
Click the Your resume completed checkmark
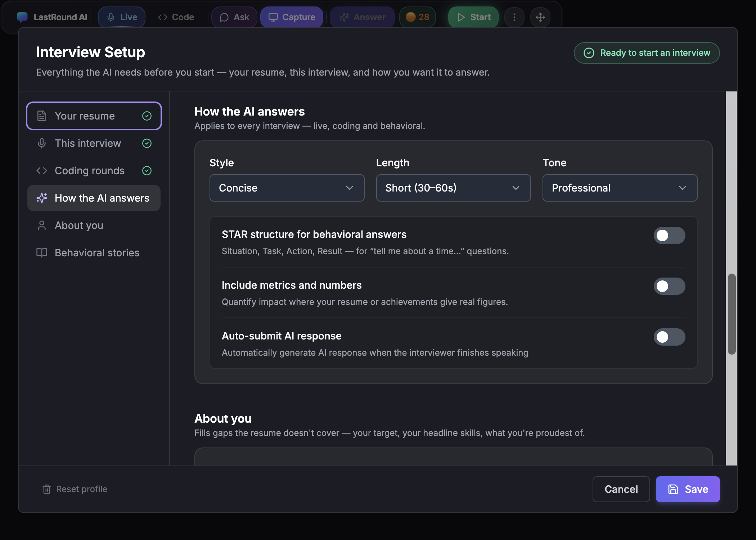[x=147, y=116]
